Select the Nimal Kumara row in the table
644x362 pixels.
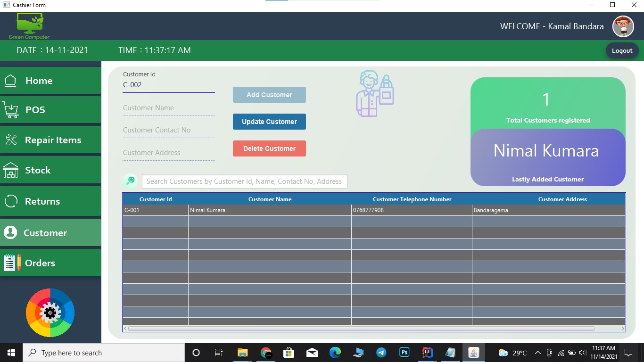coord(270,210)
